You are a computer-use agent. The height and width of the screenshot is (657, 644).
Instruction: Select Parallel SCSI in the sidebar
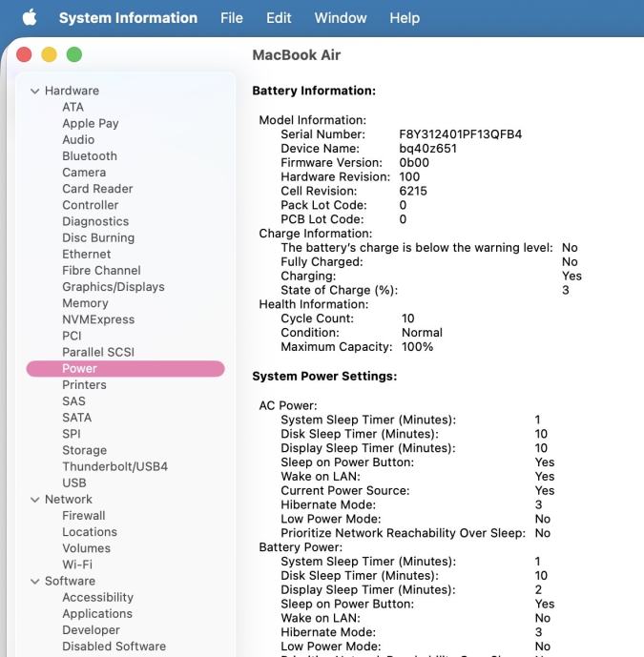point(98,353)
